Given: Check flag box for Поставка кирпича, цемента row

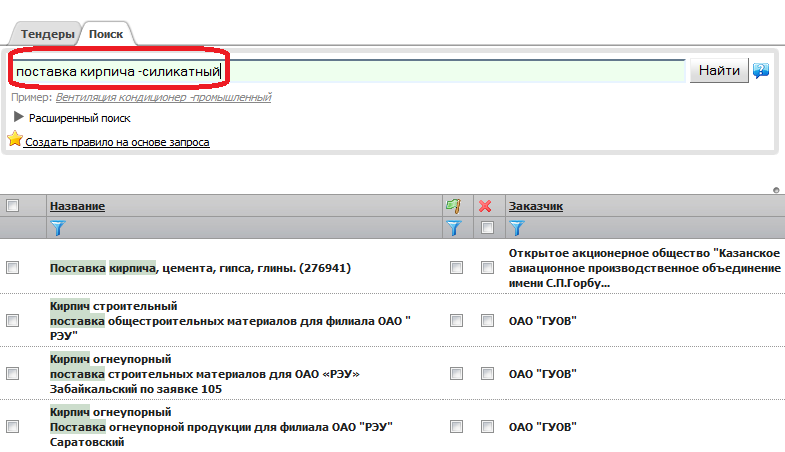Looking at the screenshot, I should coord(456,268).
